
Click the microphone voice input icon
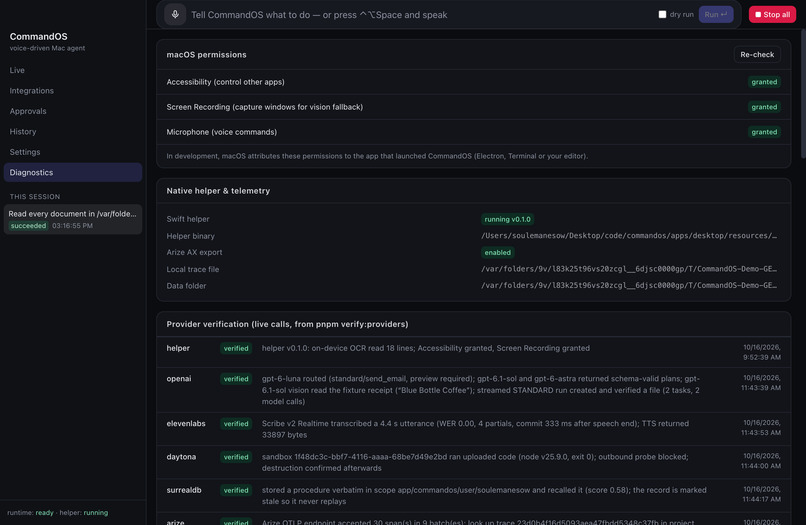click(175, 14)
